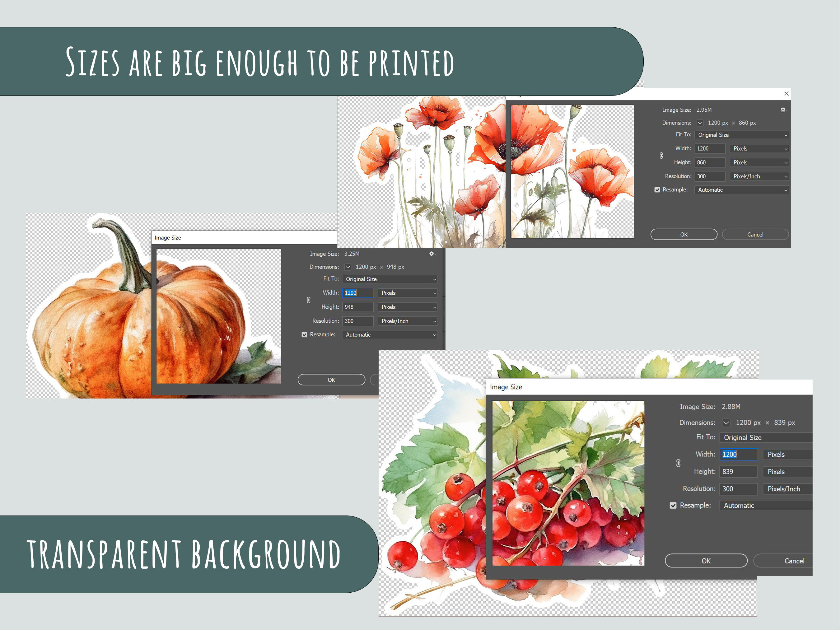Image resolution: width=840 pixels, height=630 pixels.
Task: Open the Pixels/Inch resolution units dropdown in the poppy dialog
Action: click(759, 176)
